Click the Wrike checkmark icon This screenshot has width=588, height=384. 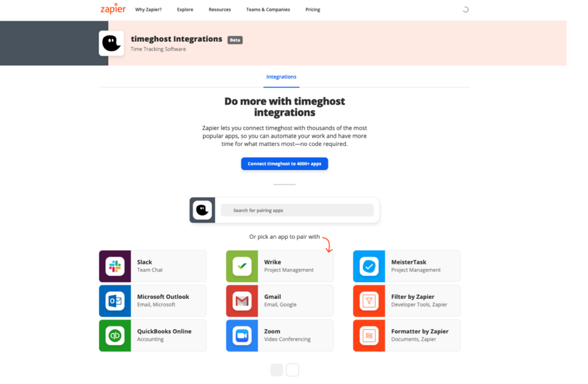pos(242,266)
